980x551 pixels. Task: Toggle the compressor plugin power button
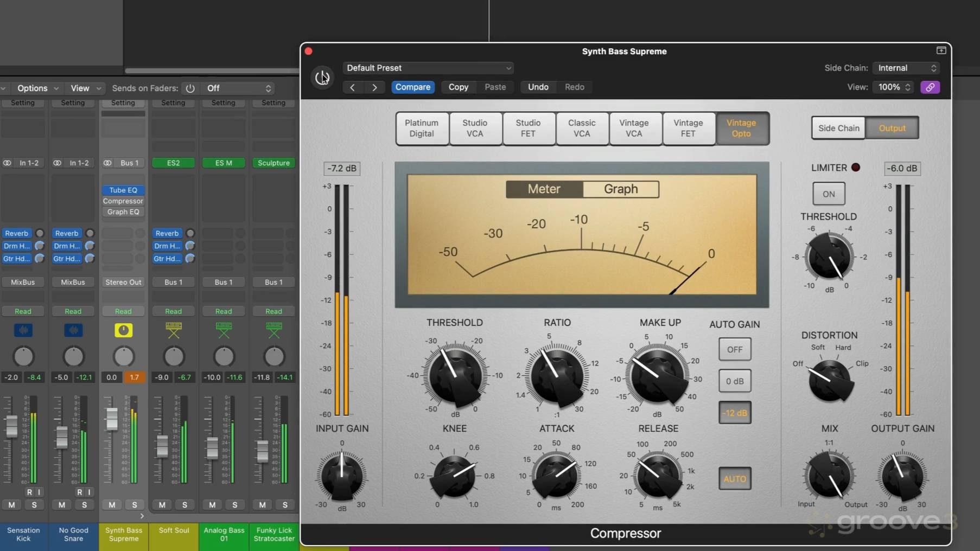point(322,78)
